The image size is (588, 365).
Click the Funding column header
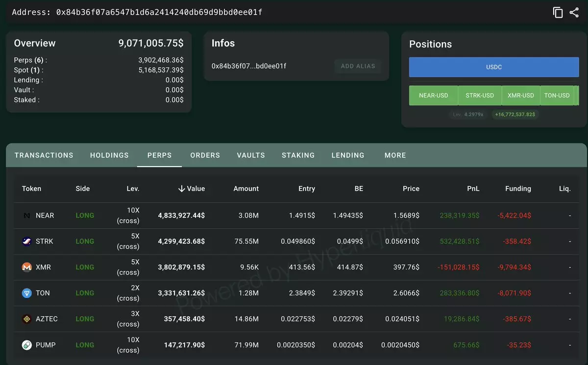(x=518, y=189)
